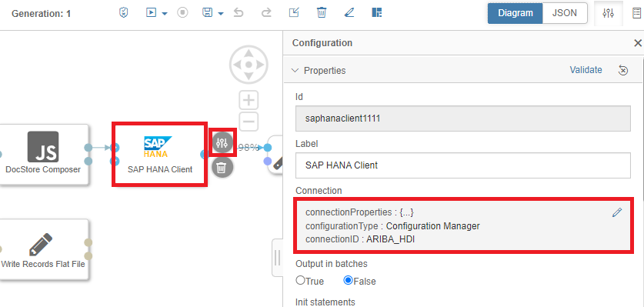
Task: Click the navigation pan control on canvas
Action: tap(249, 65)
